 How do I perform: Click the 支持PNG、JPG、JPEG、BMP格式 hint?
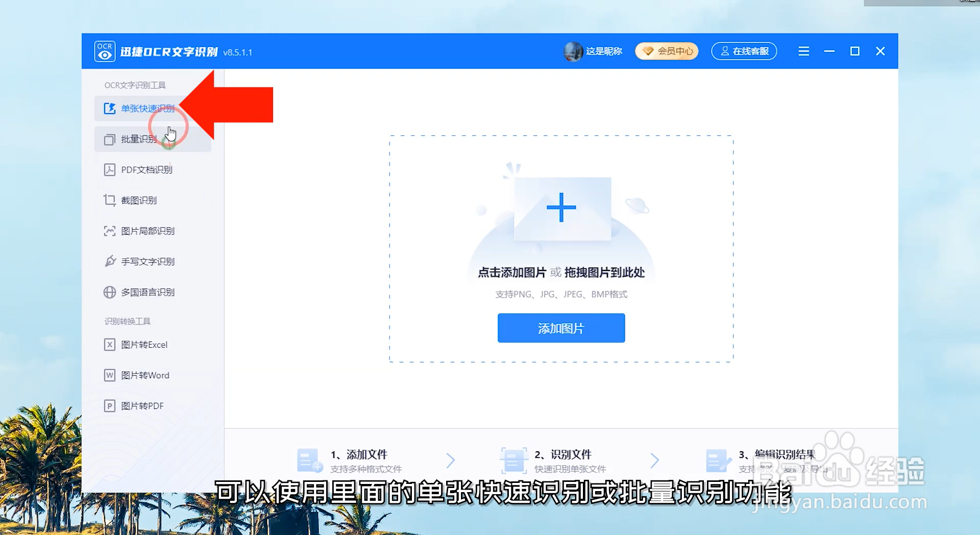click(x=561, y=295)
